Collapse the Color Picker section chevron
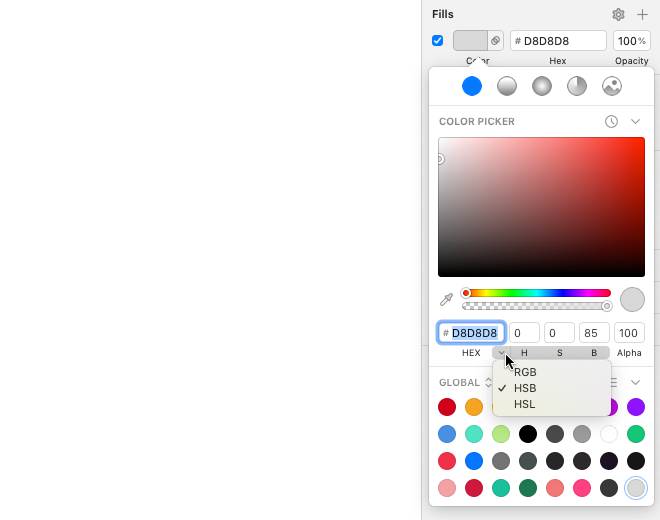Screen dimensions: 660x520 click(635, 122)
